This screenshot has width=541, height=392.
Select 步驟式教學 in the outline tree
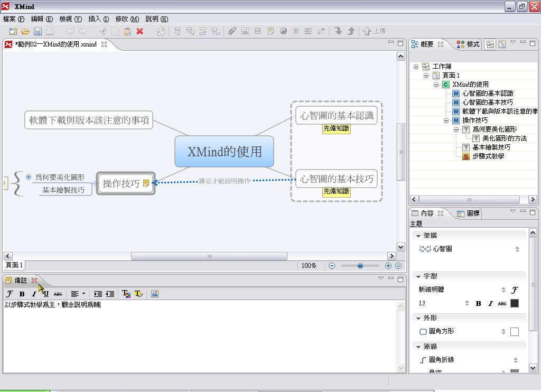[488, 156]
